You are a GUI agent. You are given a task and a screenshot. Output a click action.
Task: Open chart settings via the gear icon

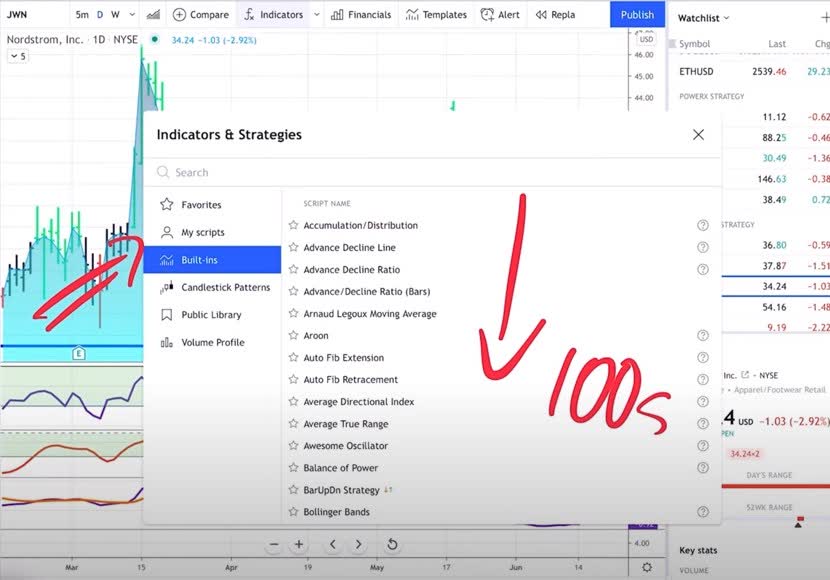tap(647, 565)
